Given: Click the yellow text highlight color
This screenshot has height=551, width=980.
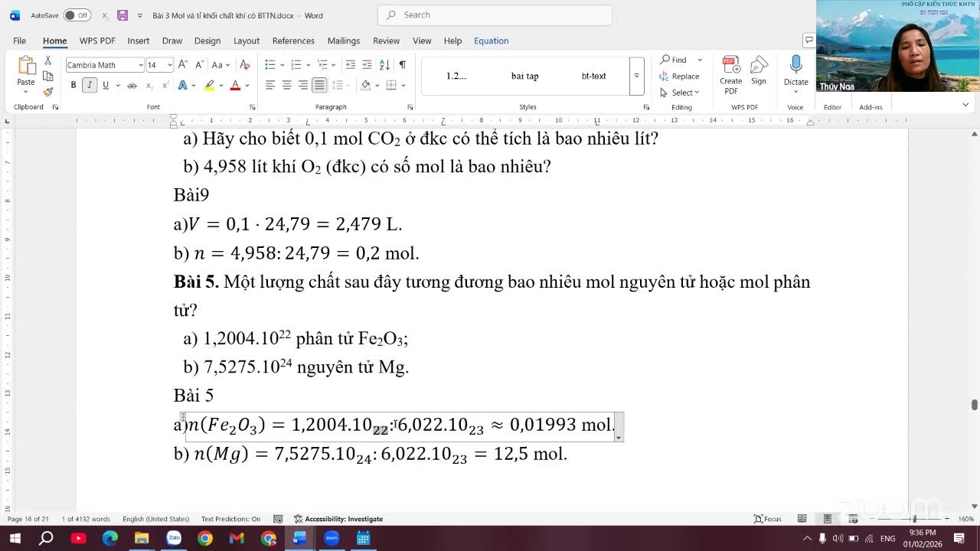Looking at the screenshot, I should tap(208, 85).
